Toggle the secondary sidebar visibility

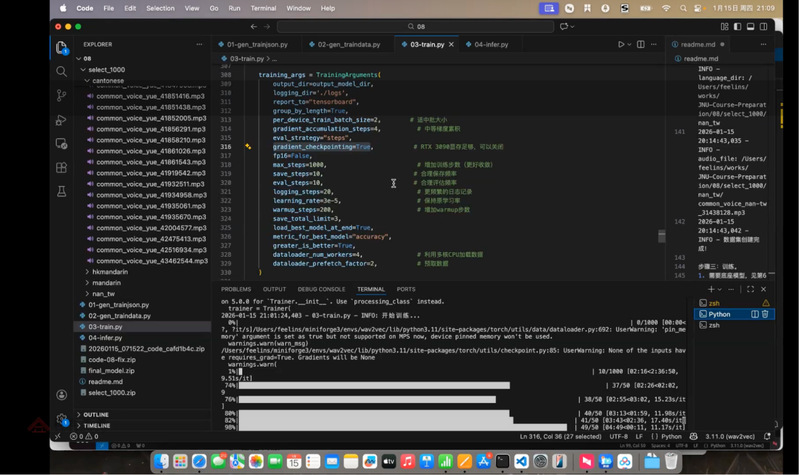pyautogui.click(x=765, y=27)
